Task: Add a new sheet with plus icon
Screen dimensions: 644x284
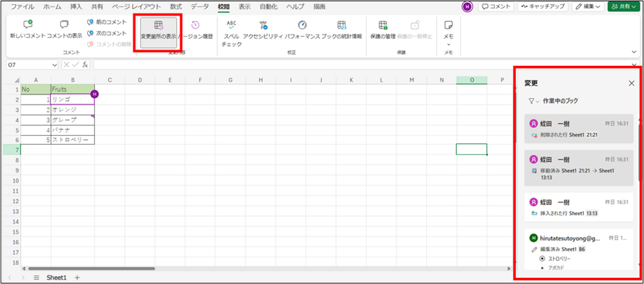Action: 77,278
